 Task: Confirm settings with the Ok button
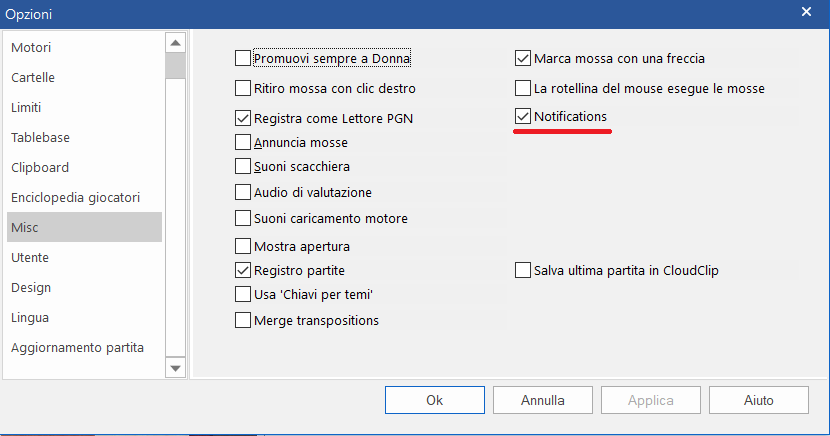point(435,400)
